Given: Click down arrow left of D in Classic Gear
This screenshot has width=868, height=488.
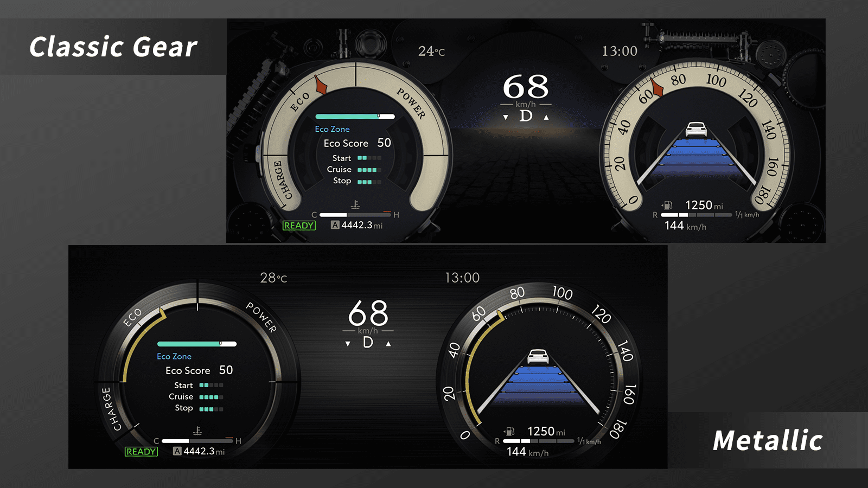Looking at the screenshot, I should click(x=506, y=117).
